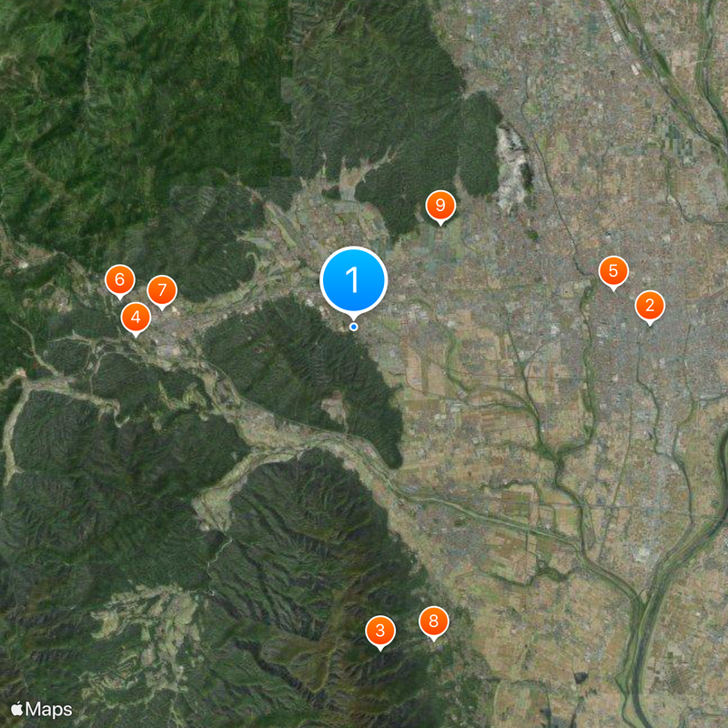Tap the orange pin numbered 2
Screen dimensions: 728x728
[x=650, y=306]
